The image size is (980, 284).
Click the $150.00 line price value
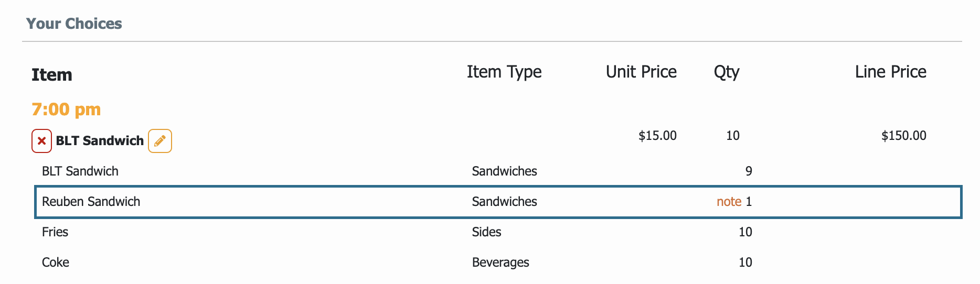904,136
